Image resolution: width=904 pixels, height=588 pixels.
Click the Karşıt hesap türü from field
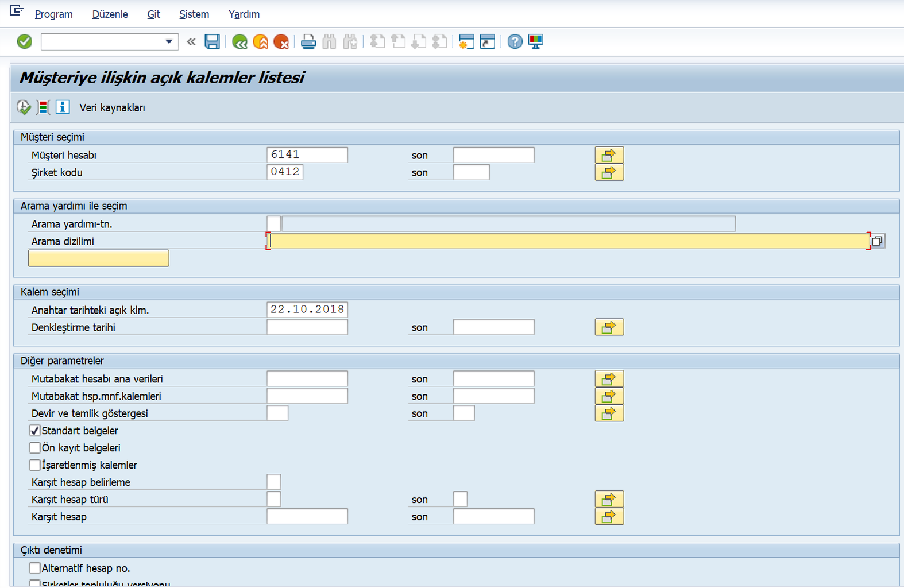[x=274, y=500]
